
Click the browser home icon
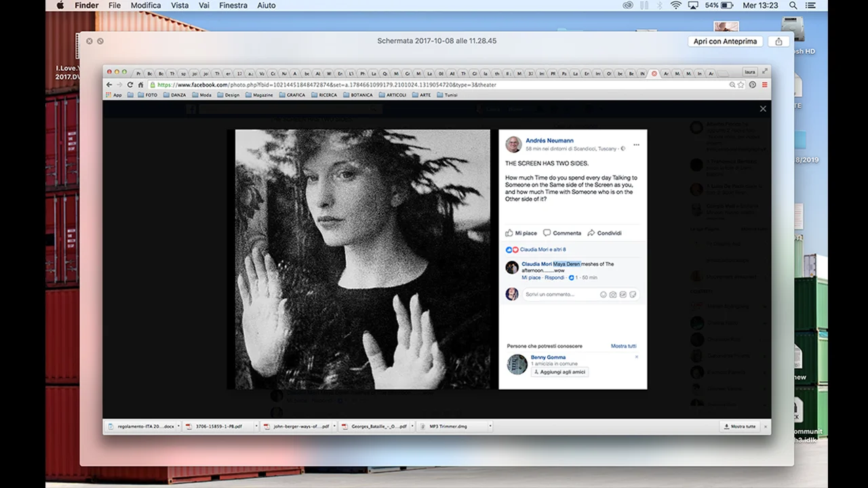140,85
